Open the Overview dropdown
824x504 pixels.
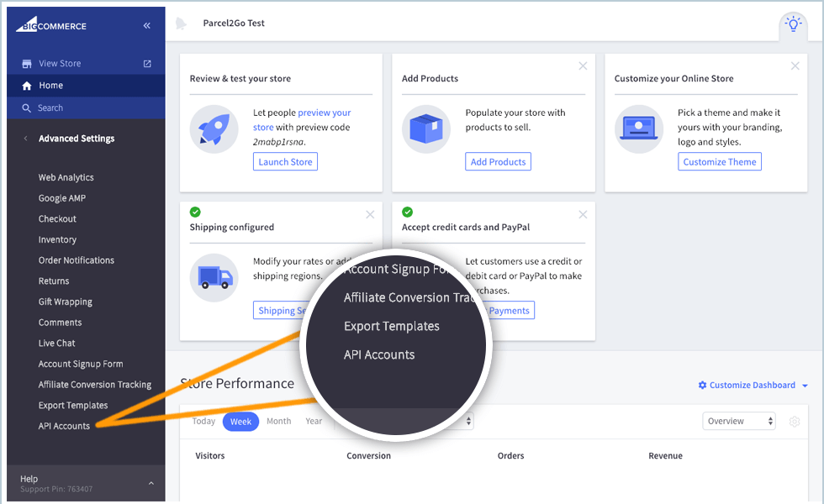click(738, 421)
